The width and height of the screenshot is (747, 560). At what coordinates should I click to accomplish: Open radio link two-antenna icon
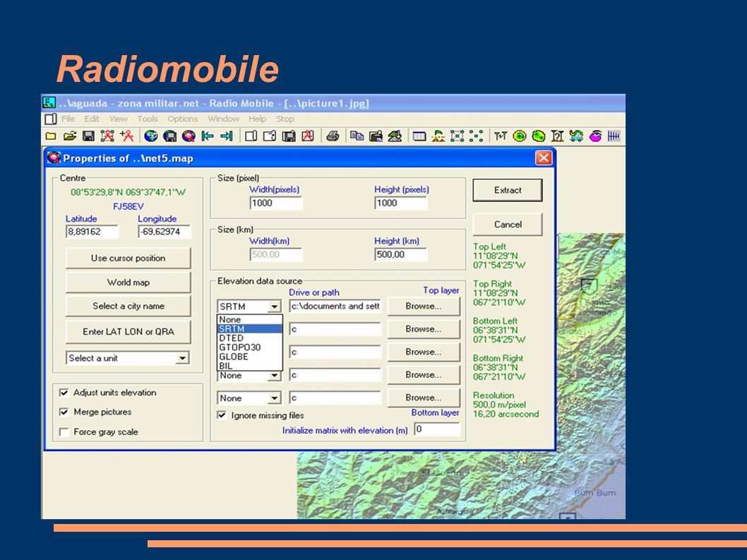point(500,136)
